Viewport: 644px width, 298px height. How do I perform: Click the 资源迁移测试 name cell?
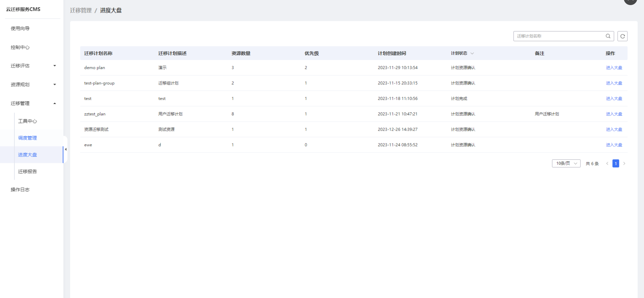(96, 130)
